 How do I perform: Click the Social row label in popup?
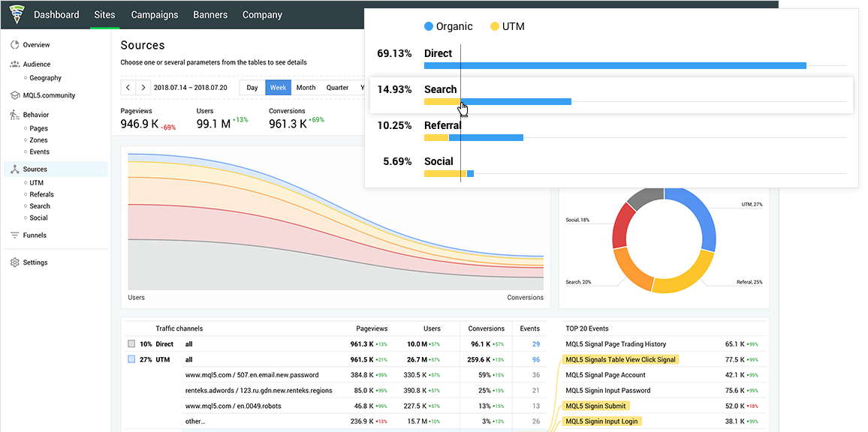pyautogui.click(x=439, y=161)
